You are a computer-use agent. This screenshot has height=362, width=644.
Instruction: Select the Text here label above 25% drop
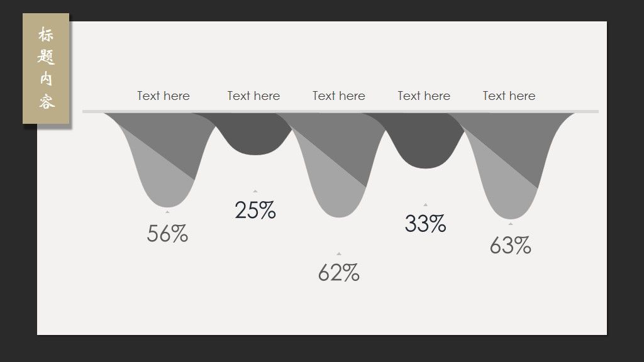(254, 96)
